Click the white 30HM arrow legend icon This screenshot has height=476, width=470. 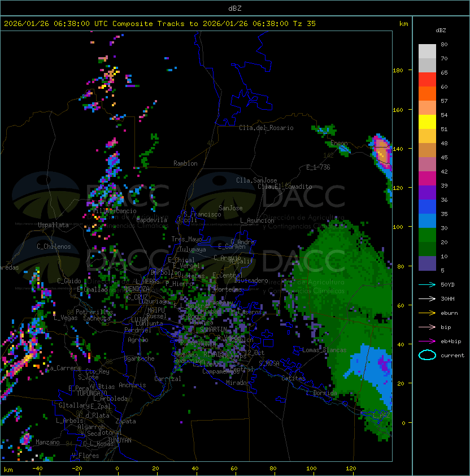click(427, 298)
